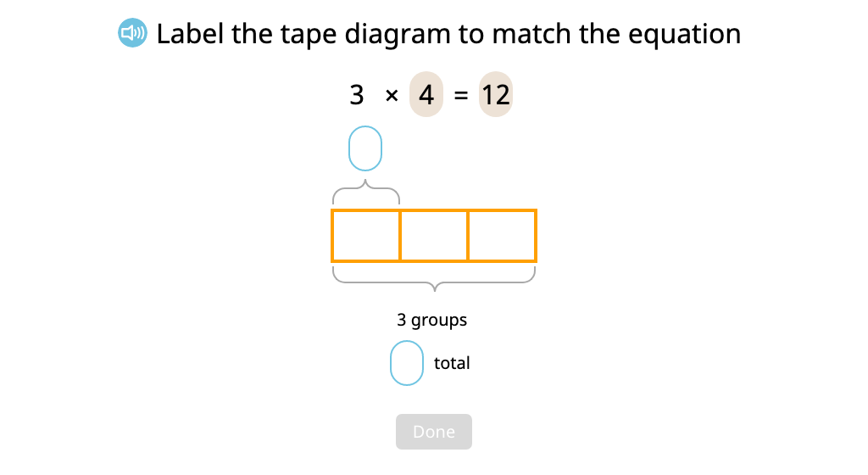Play the audio instruction speaker icon
868x475 pixels.
[132, 33]
